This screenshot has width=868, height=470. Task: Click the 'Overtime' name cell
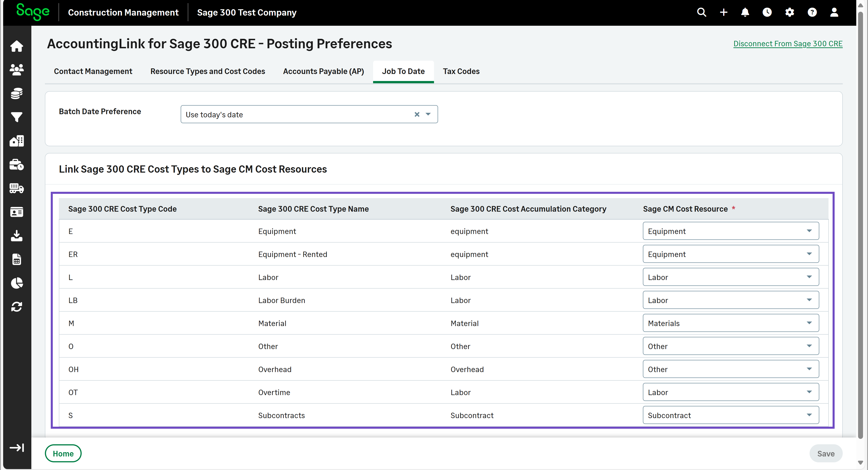274,392
